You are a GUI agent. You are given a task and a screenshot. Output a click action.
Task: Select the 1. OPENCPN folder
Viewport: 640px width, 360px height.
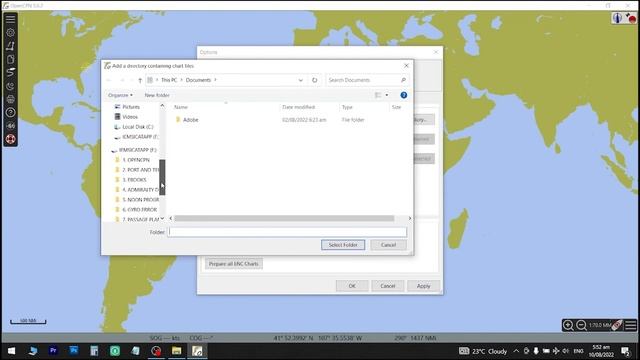[136, 160]
